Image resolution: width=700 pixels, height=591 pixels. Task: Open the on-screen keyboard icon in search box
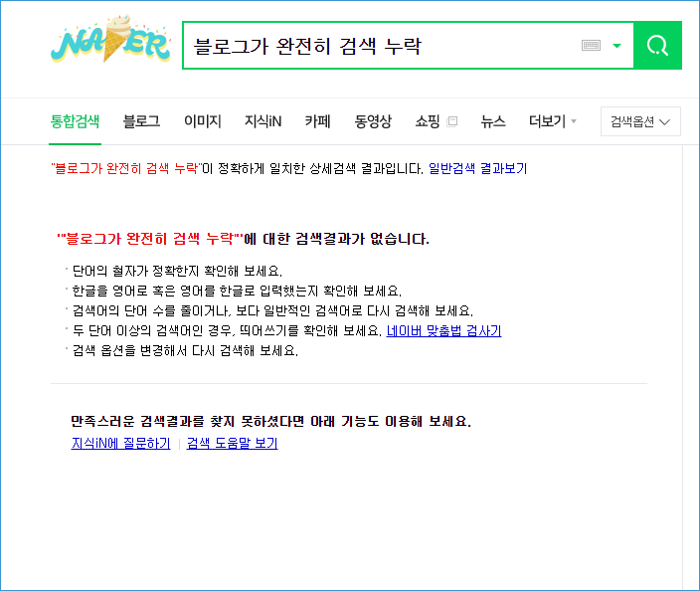591,45
